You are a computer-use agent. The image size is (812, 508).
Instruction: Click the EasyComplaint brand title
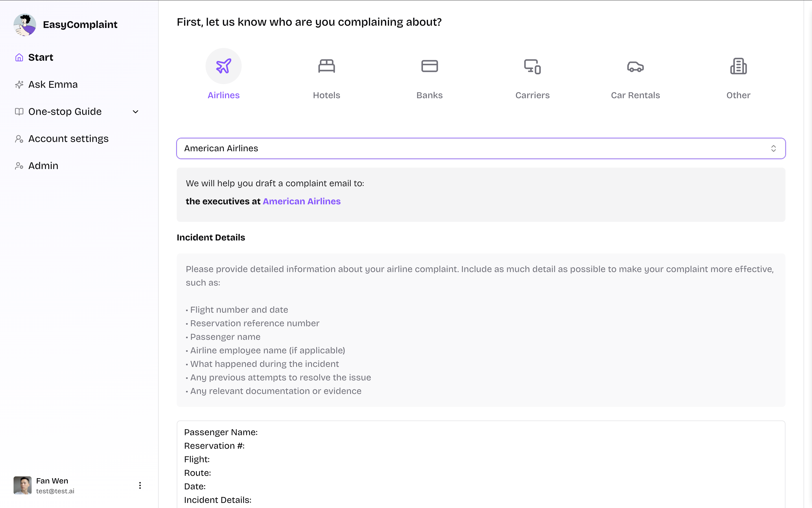pyautogui.click(x=80, y=25)
